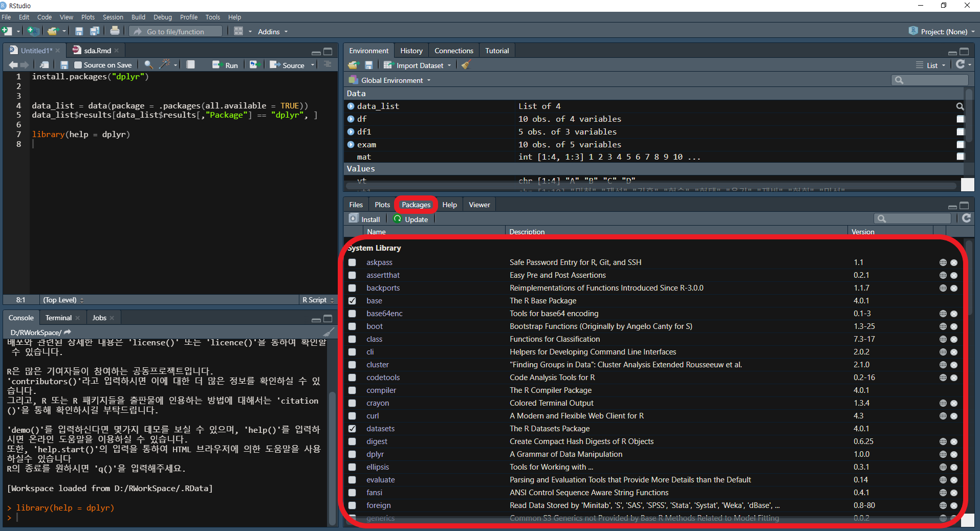Screen dimensions: 980x531
Task: Enable the cluster package checkbox
Action: [352, 365]
